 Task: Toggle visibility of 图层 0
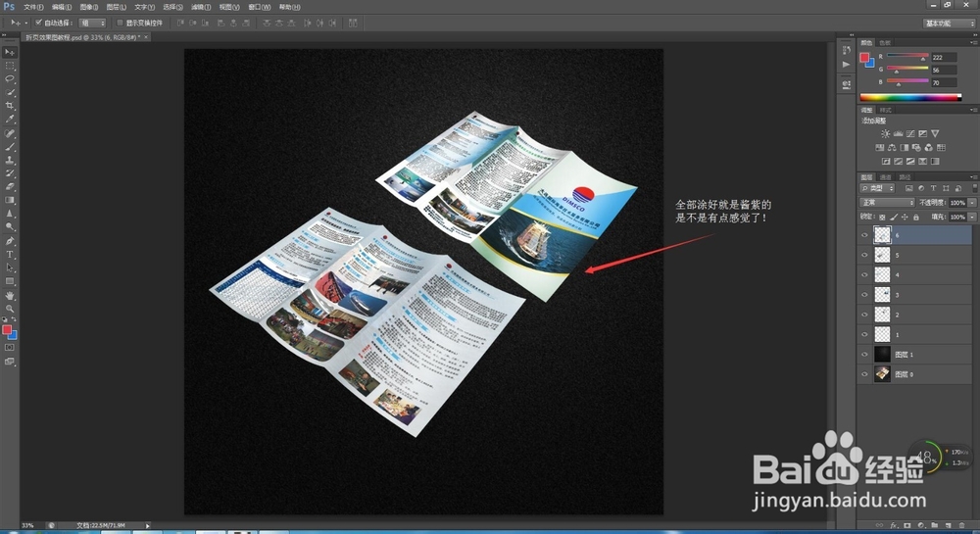click(865, 374)
